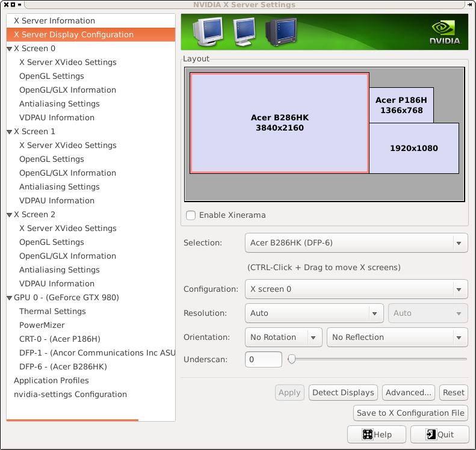476x450 pixels.
Task: Click the sidebar horizontal scrollbar
Action: point(72,421)
